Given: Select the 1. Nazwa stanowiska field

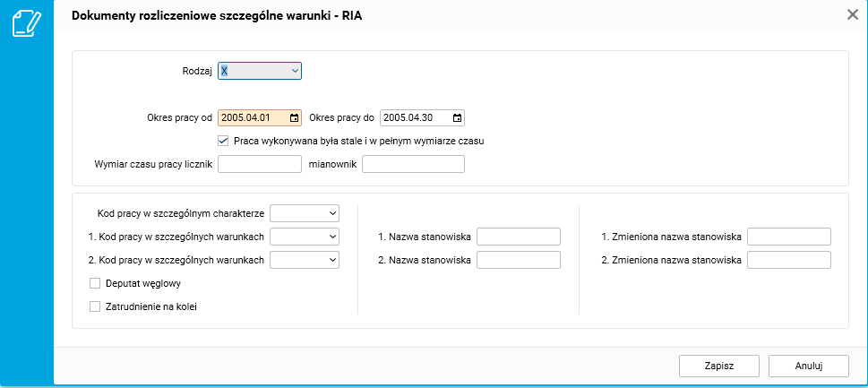Looking at the screenshot, I should pos(518,237).
